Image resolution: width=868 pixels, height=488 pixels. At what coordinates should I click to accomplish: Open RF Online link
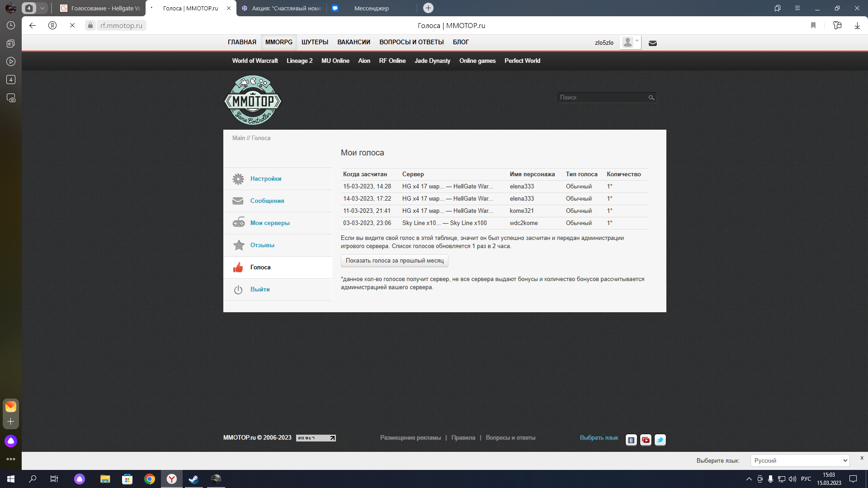click(392, 61)
